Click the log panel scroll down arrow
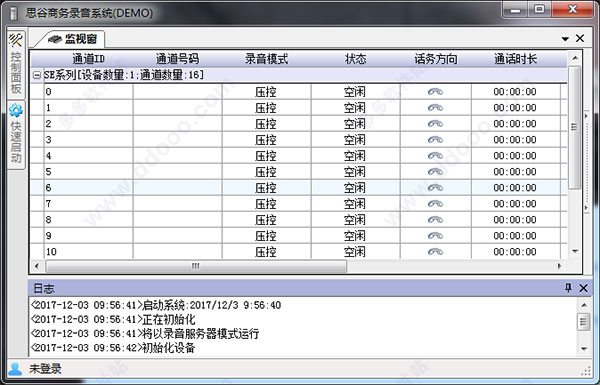The image size is (600, 385). 584,349
